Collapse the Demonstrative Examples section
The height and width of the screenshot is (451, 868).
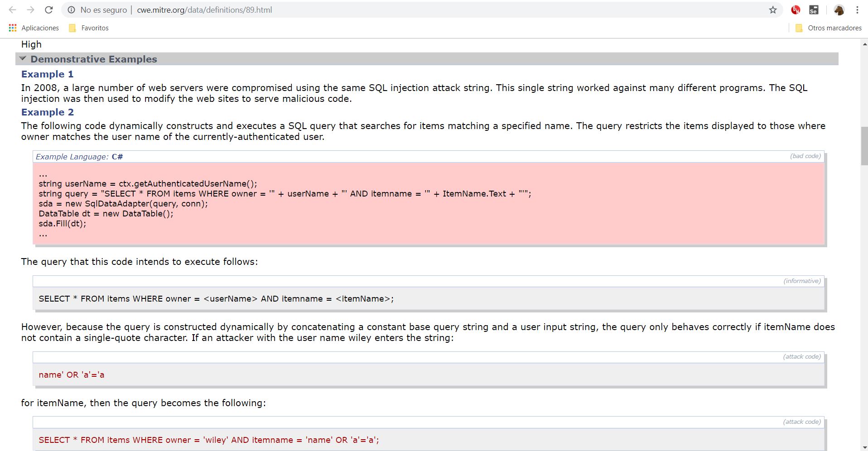point(23,59)
